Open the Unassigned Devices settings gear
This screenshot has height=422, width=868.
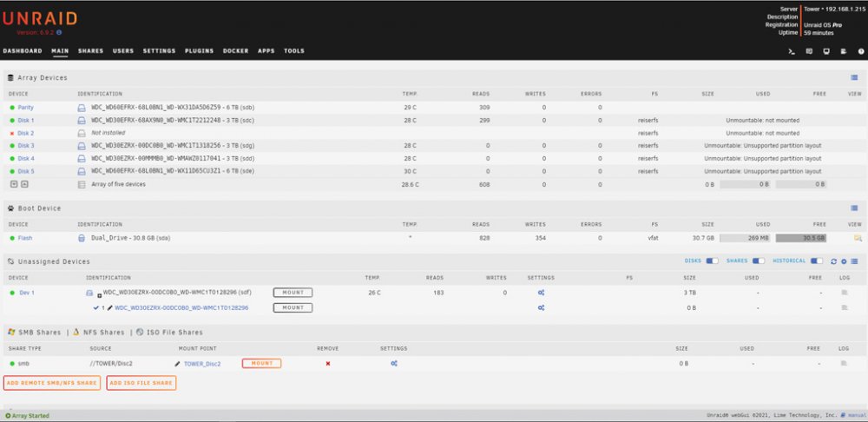[845, 261]
